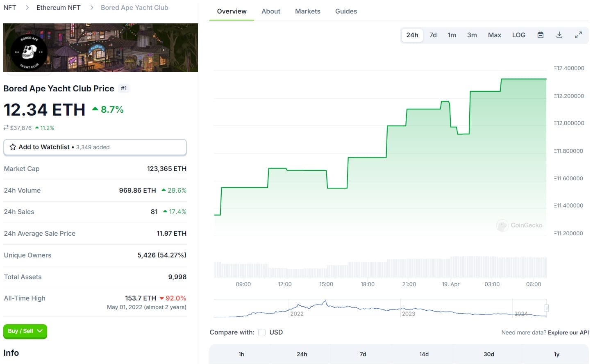Image resolution: width=593 pixels, height=364 pixels.
Task: Select the Guides tab
Action: point(346,11)
